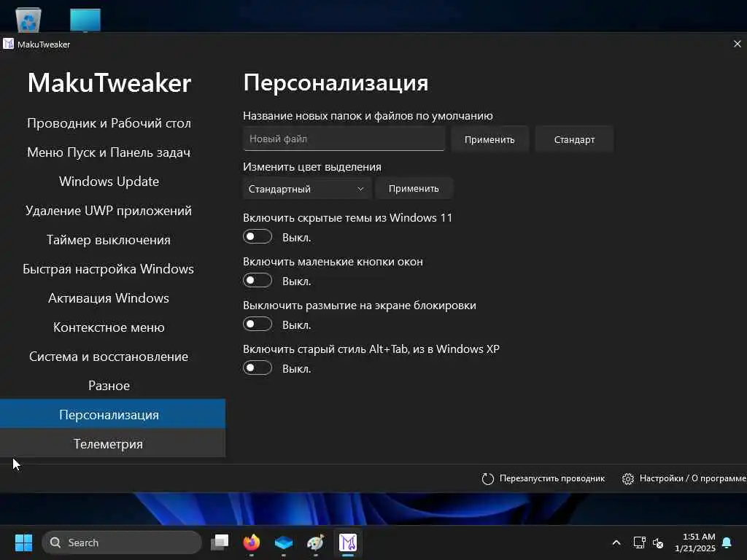Image resolution: width=747 pixels, height=560 pixels.
Task: Close the MakuTweaker window
Action: (x=737, y=44)
